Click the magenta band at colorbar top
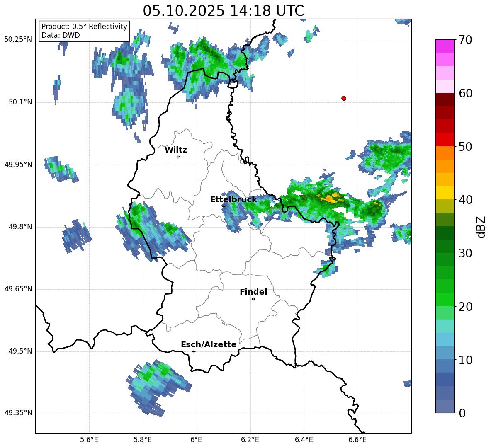The width and height of the screenshot is (491, 448). (445, 46)
